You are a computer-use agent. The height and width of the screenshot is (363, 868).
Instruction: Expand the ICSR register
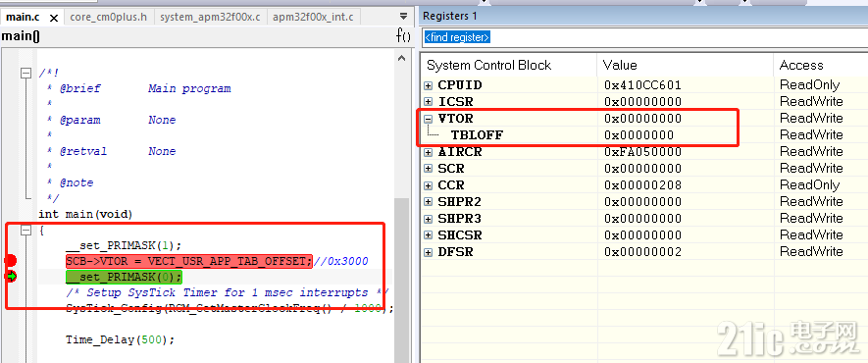click(x=429, y=102)
